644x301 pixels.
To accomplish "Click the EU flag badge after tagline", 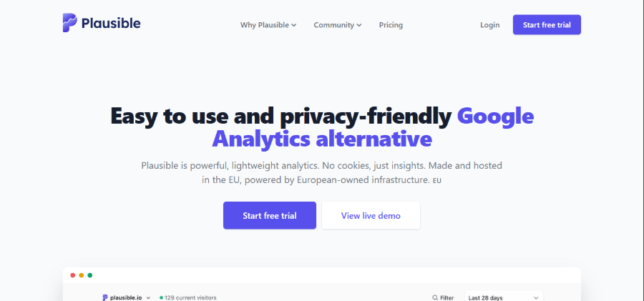I will coord(437,181).
